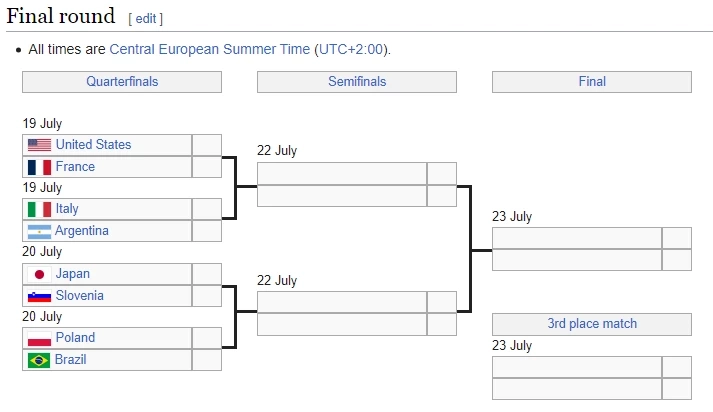
Task: Open Central European Summer Time link
Action: (x=209, y=49)
